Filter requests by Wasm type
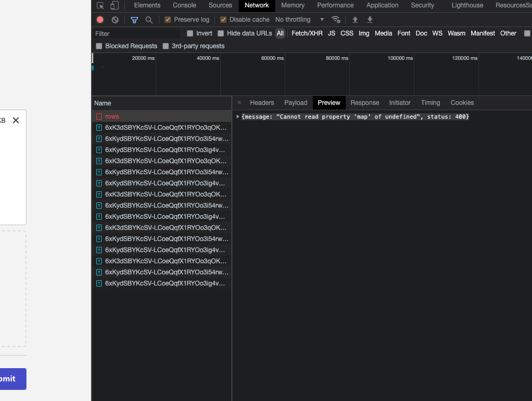Image resolution: width=532 pixels, height=401 pixels. click(x=456, y=33)
